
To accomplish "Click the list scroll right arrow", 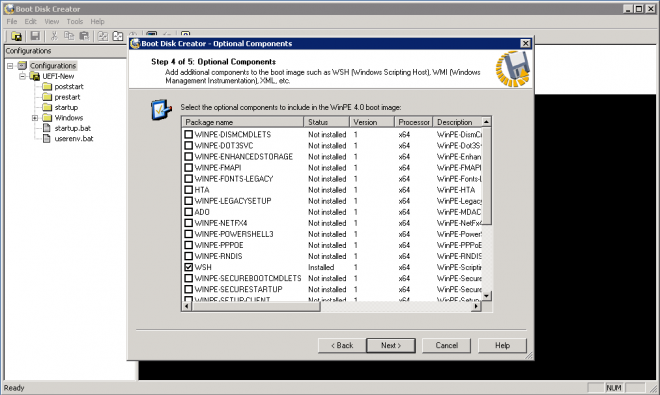I will click(x=476, y=307).
